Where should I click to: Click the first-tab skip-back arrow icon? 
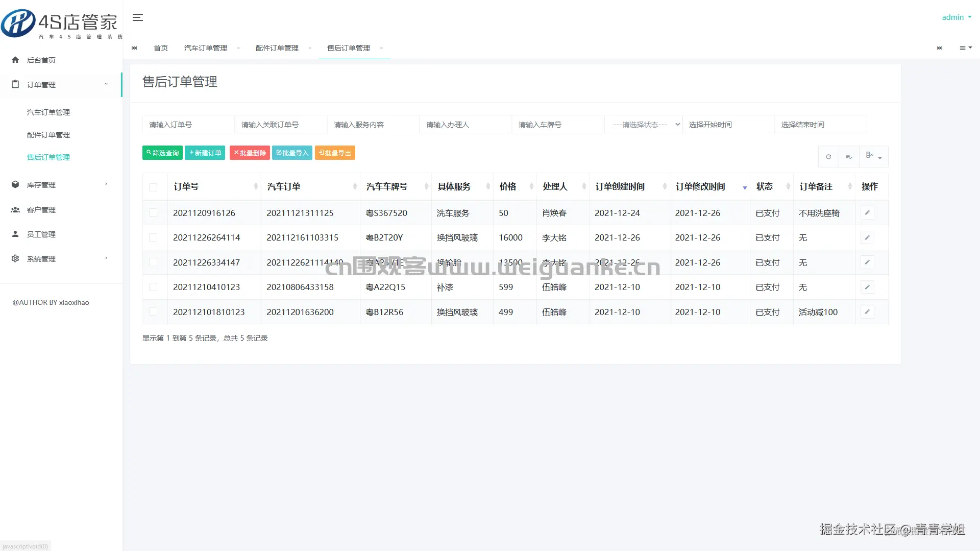pyautogui.click(x=134, y=48)
